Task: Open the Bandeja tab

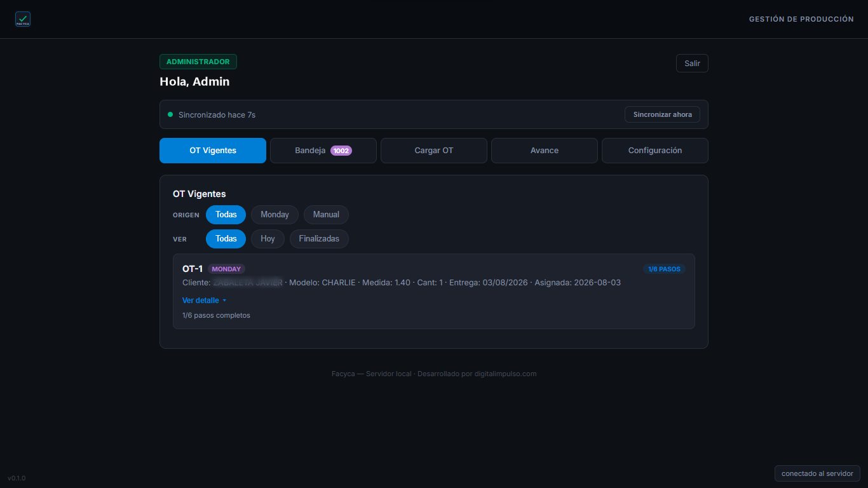Action: (323, 151)
